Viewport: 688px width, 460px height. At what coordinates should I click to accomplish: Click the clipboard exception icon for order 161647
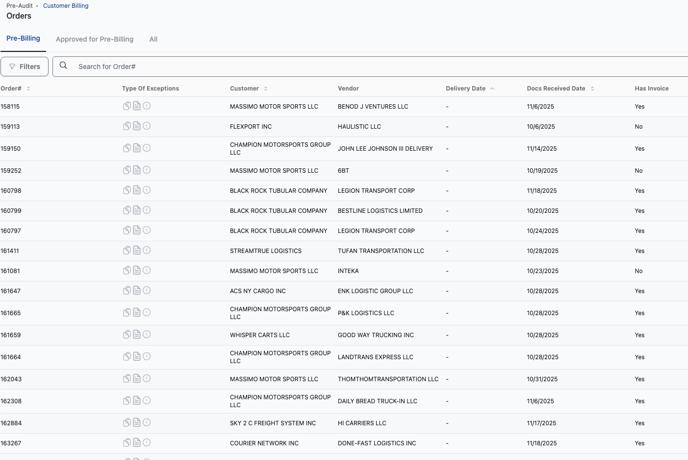pyautogui.click(x=127, y=291)
